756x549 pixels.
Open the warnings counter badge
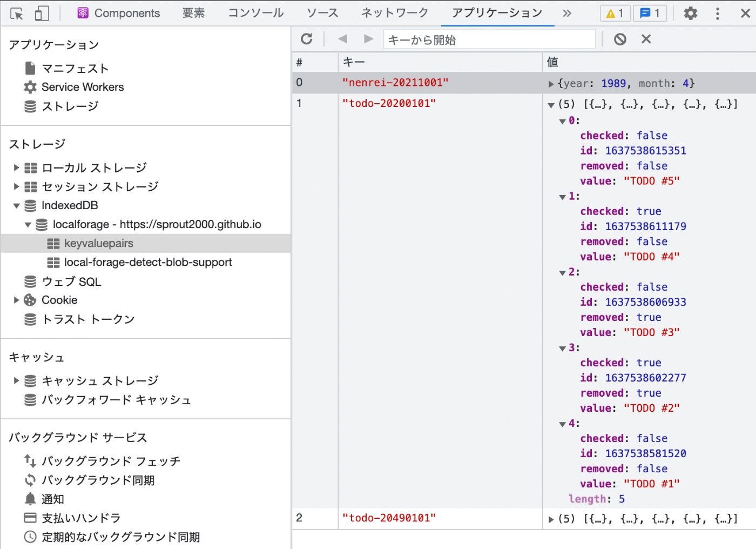[615, 14]
